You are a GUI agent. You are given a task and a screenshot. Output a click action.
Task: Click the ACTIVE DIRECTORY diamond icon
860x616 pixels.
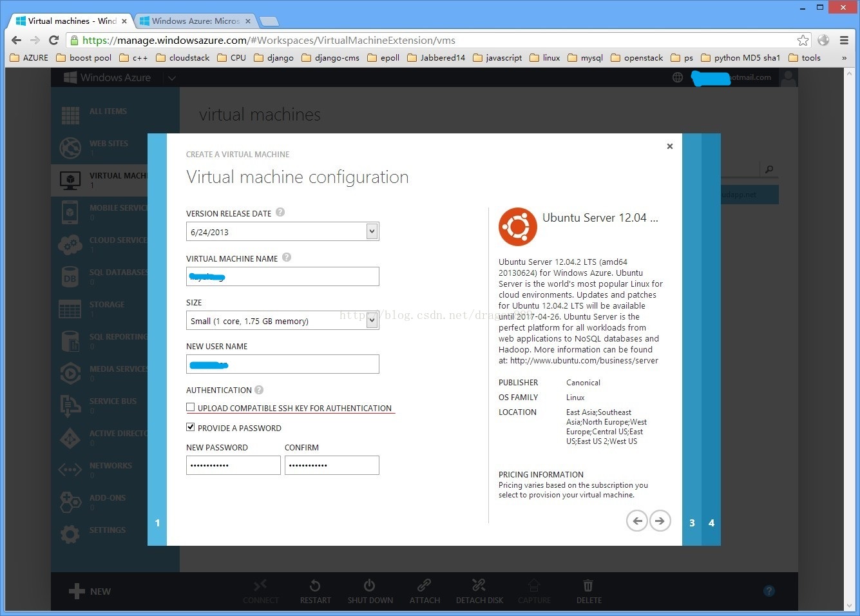click(70, 438)
